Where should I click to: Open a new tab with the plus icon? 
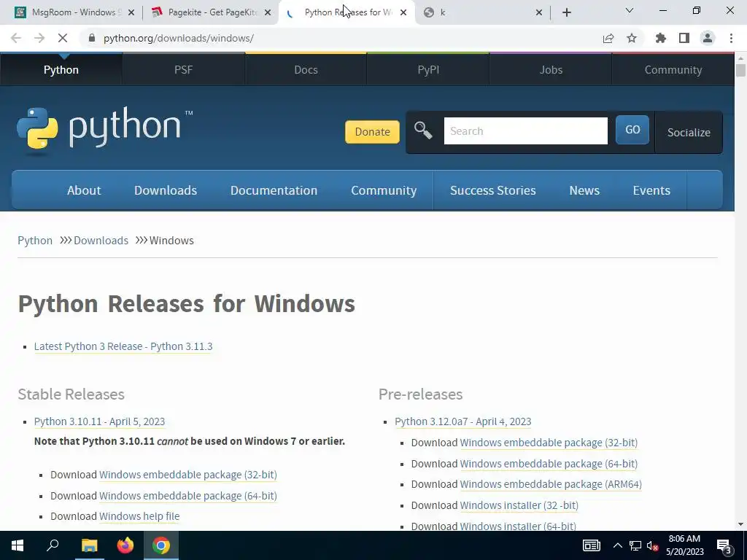(566, 12)
